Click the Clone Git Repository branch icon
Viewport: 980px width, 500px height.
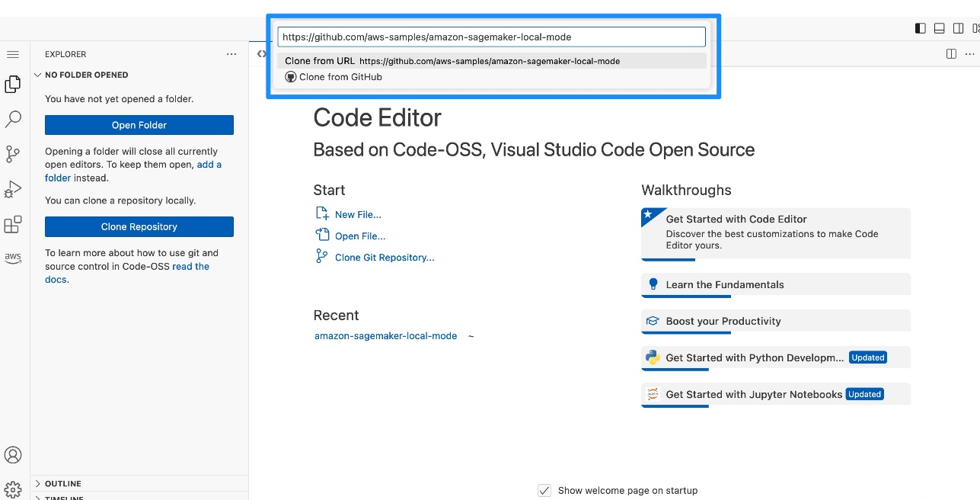pyautogui.click(x=322, y=257)
